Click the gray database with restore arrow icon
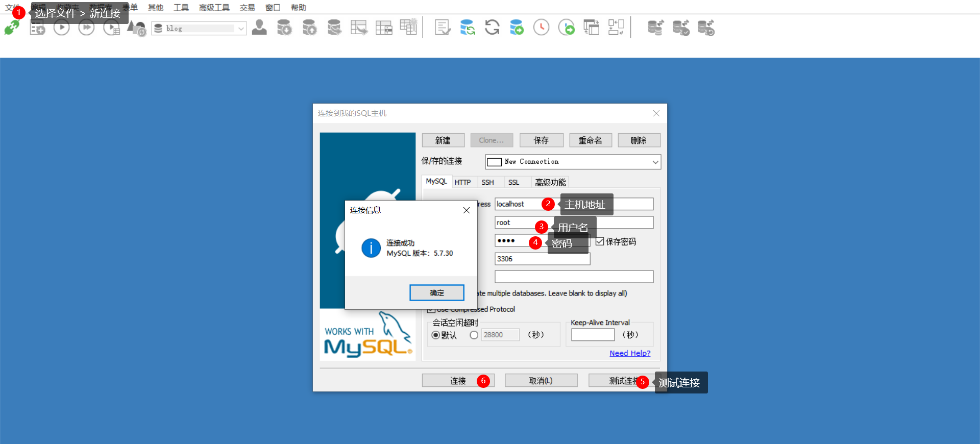 (706, 28)
